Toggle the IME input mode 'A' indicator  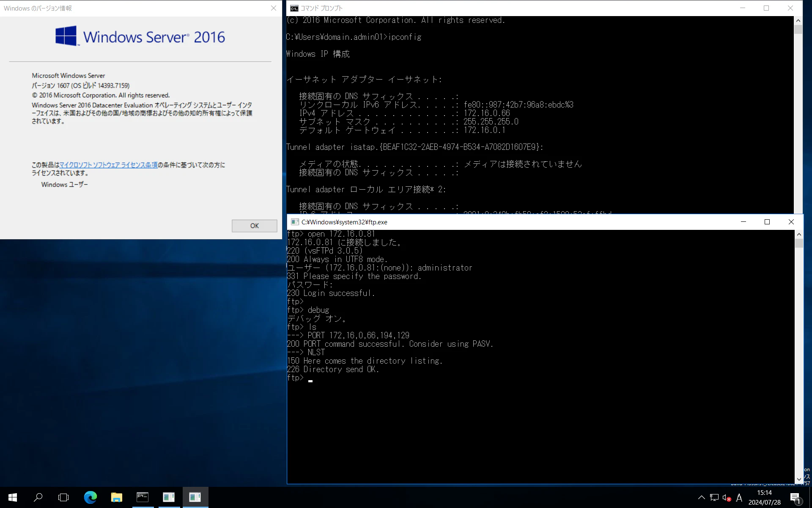point(739,498)
